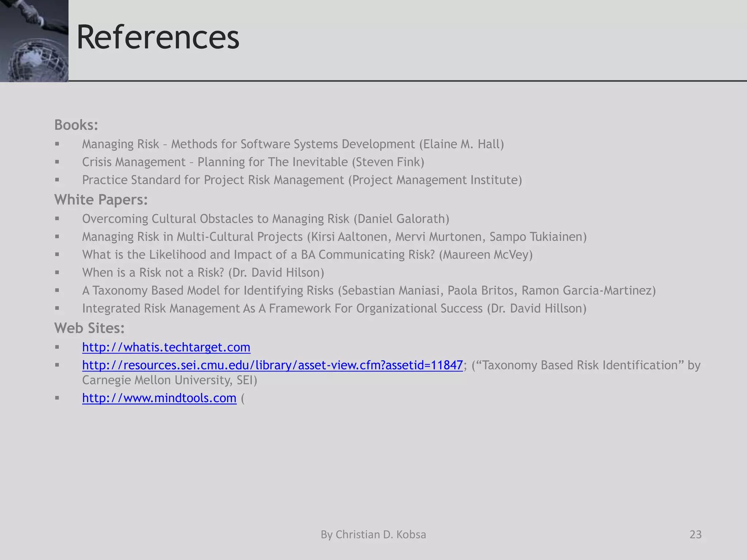This screenshot has height=560, width=747.
Task: Select the Integrated Risk Management entry
Action: (x=334, y=308)
